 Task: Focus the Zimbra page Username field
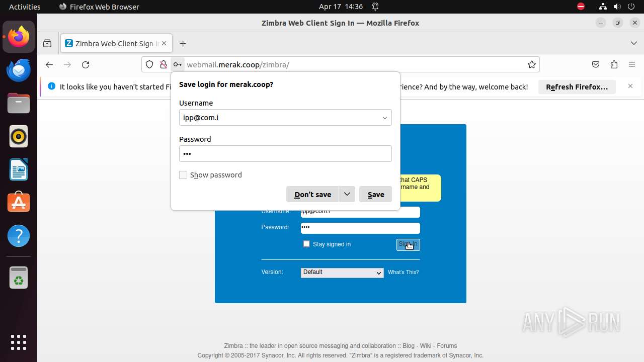point(360,212)
